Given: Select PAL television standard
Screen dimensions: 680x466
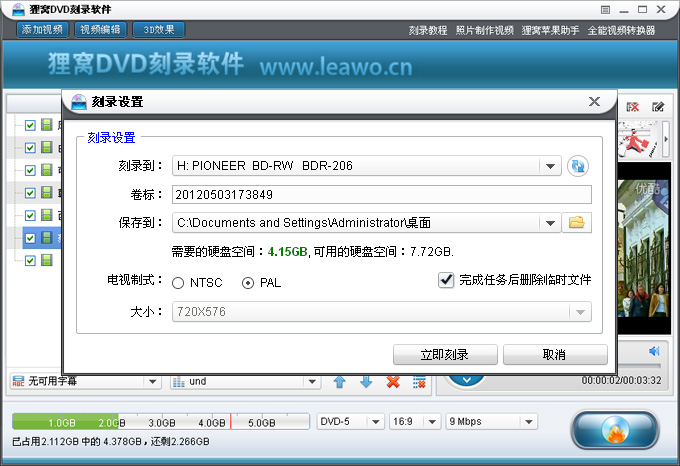Looking at the screenshot, I should (248, 283).
